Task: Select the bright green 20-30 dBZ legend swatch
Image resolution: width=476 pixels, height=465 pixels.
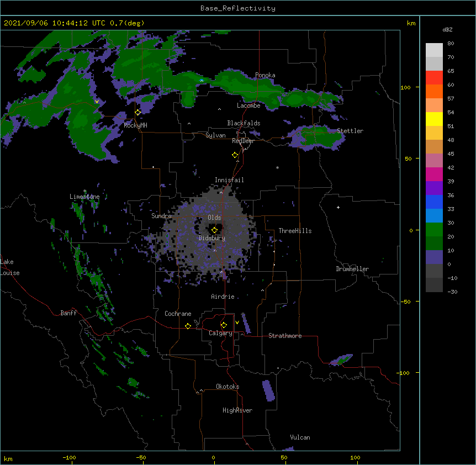Action: (x=434, y=230)
